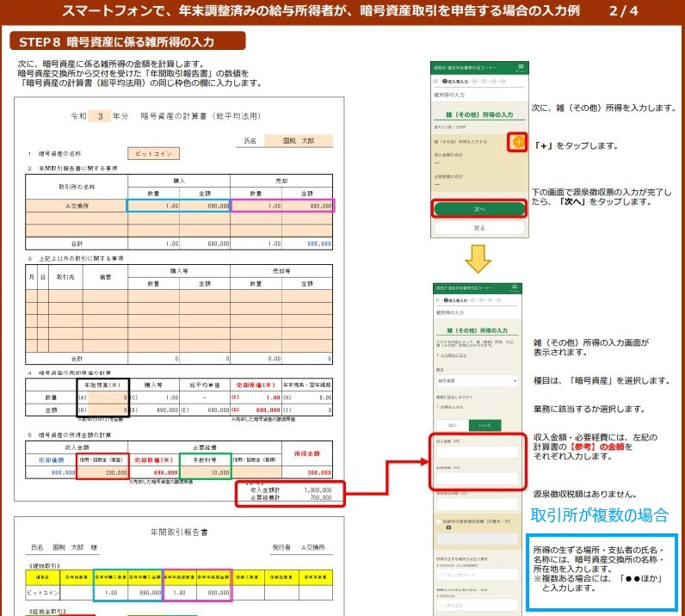Open the menu icon in upper phone header
This screenshot has height=616, width=685.
[521, 67]
